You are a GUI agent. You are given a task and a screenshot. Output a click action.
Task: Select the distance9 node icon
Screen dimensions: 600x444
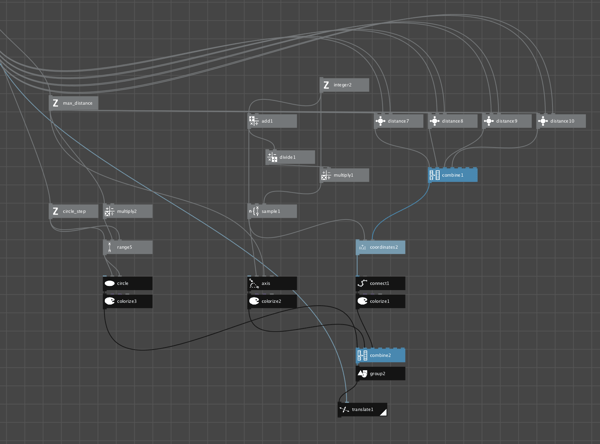click(489, 121)
